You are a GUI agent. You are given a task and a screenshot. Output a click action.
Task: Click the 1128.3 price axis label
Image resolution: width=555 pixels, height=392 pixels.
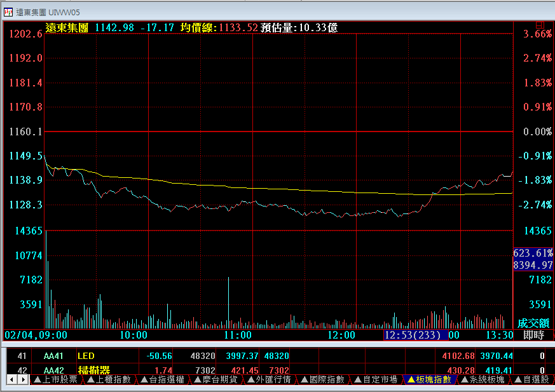[x=25, y=205]
